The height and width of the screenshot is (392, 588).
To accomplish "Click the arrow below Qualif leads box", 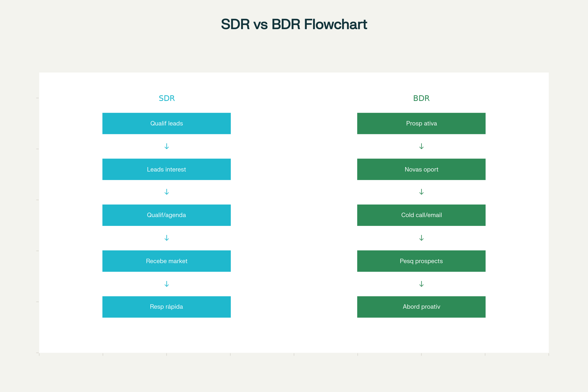I will (x=167, y=146).
